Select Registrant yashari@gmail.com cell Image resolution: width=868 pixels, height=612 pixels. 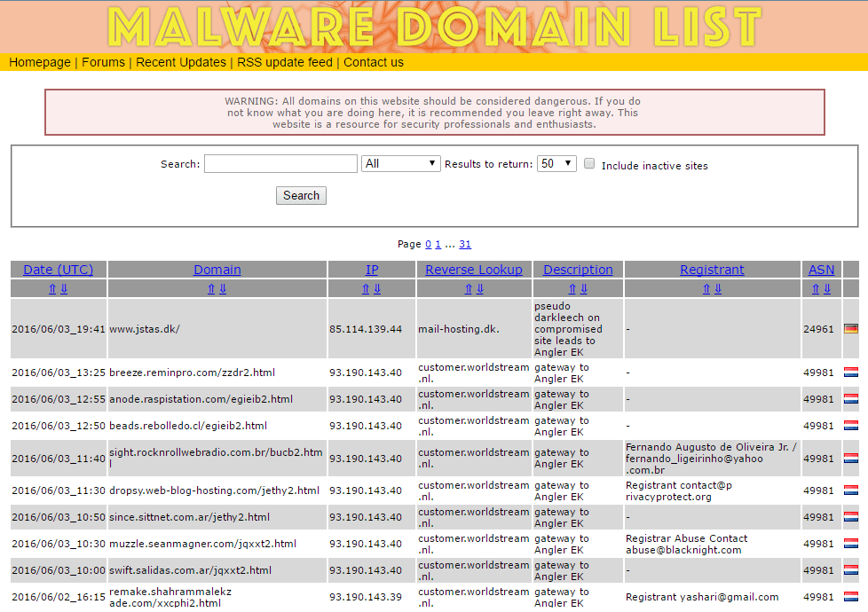(713, 597)
